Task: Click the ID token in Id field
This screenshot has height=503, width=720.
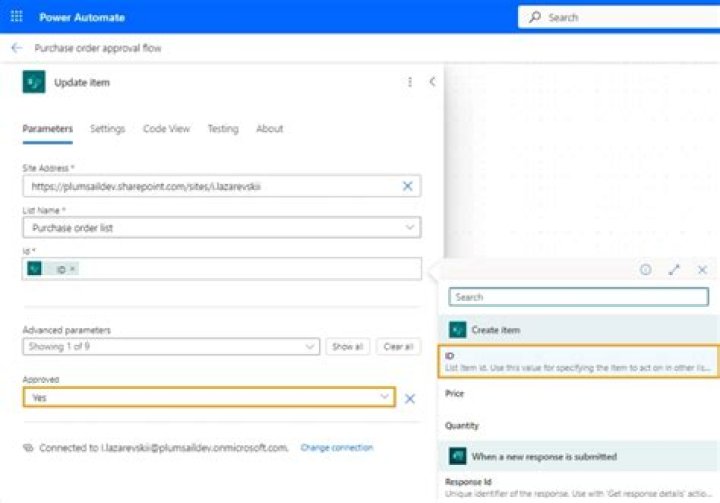Action: click(x=53, y=269)
